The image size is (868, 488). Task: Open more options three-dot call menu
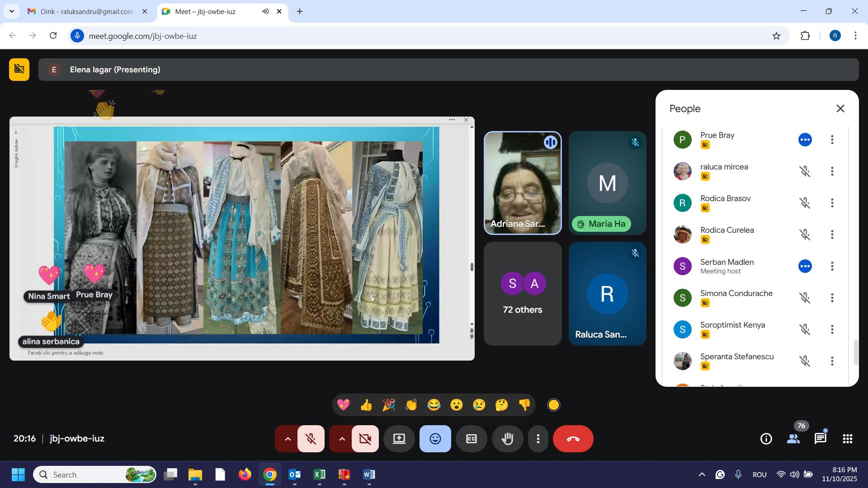[538, 439]
